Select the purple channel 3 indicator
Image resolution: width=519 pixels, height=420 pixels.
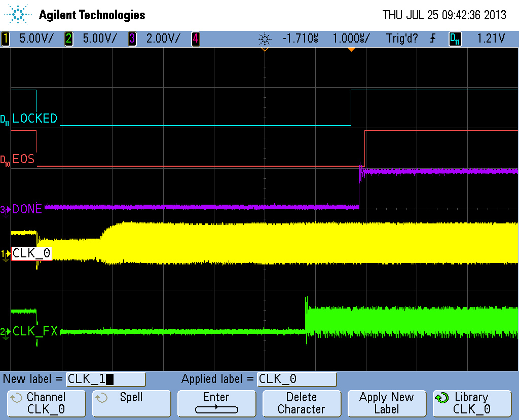[x=132, y=39]
